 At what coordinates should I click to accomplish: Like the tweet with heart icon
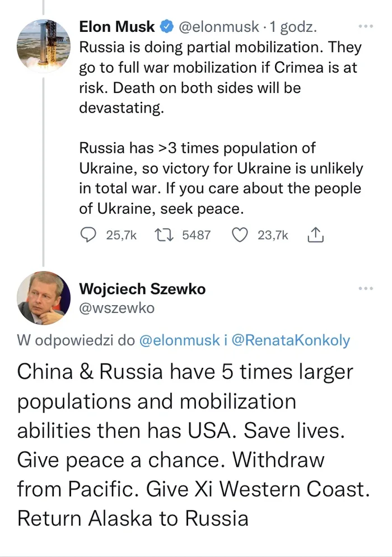click(x=240, y=235)
